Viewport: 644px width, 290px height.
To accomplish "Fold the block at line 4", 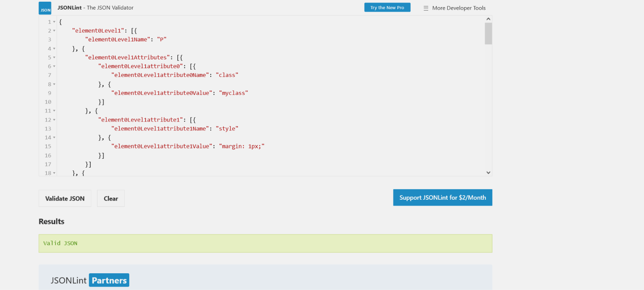I will point(54,48).
